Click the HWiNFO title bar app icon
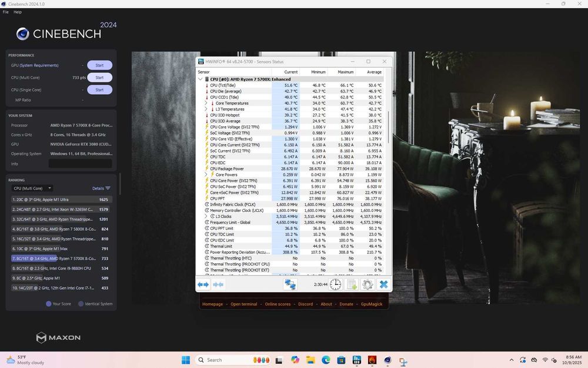 pos(201,62)
